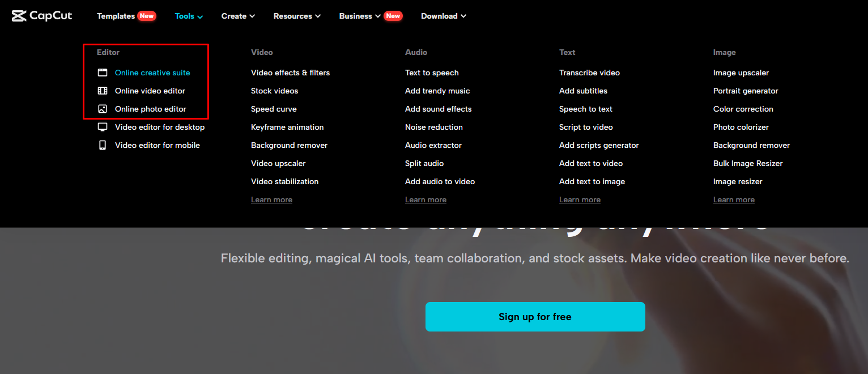Image resolution: width=868 pixels, height=374 pixels.
Task: Select Text to speech from Audio column
Action: click(x=432, y=73)
